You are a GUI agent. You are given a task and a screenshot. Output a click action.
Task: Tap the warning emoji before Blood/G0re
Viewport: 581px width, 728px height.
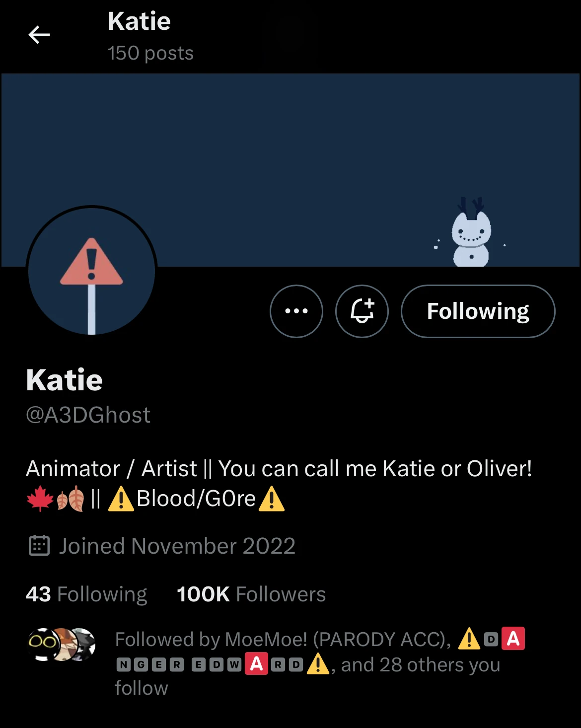point(120,499)
